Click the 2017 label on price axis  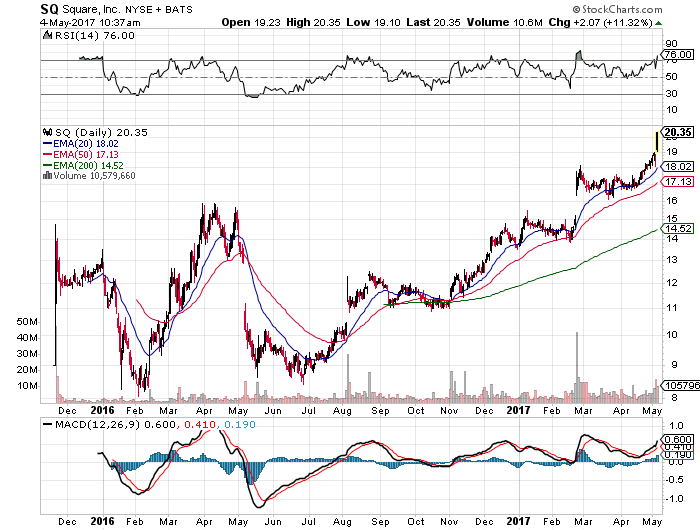coord(518,410)
